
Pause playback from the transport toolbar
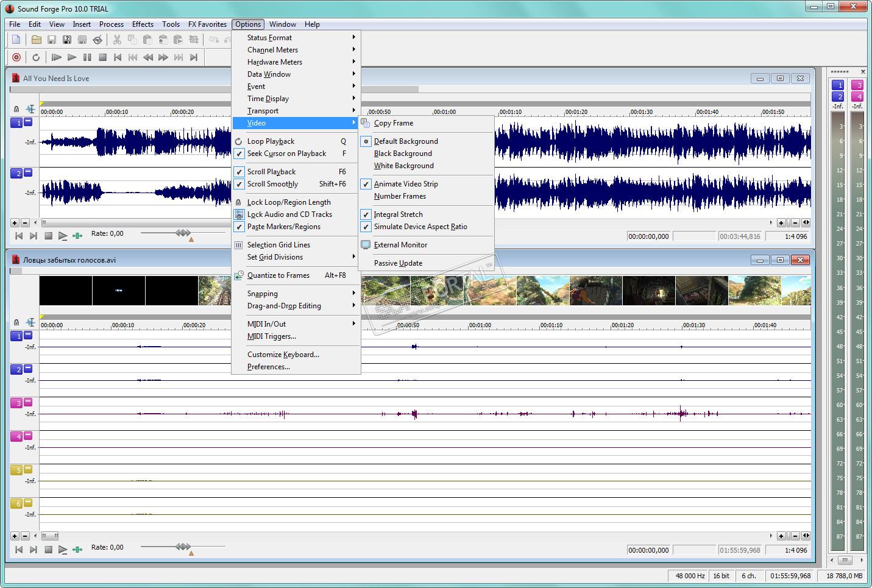pos(87,57)
